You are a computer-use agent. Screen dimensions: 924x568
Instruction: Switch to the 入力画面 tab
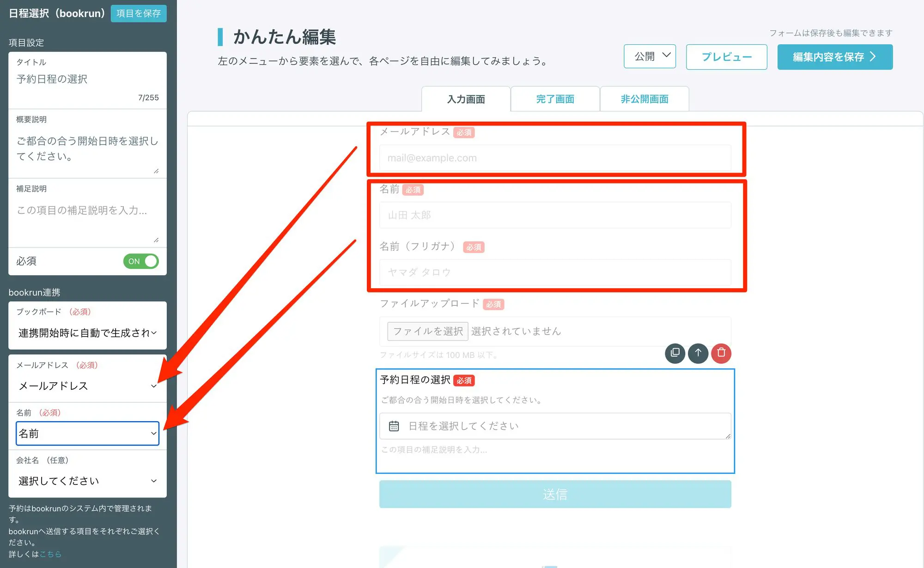click(466, 99)
